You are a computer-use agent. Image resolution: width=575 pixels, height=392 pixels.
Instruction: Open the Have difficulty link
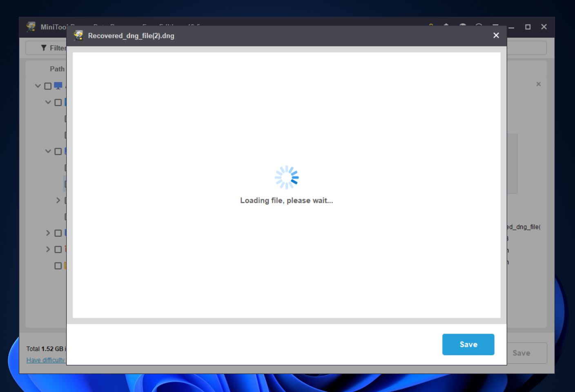pyautogui.click(x=45, y=360)
